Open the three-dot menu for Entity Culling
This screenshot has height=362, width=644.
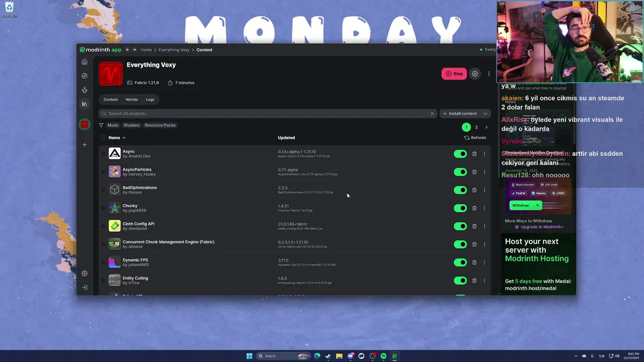pyautogui.click(x=485, y=281)
